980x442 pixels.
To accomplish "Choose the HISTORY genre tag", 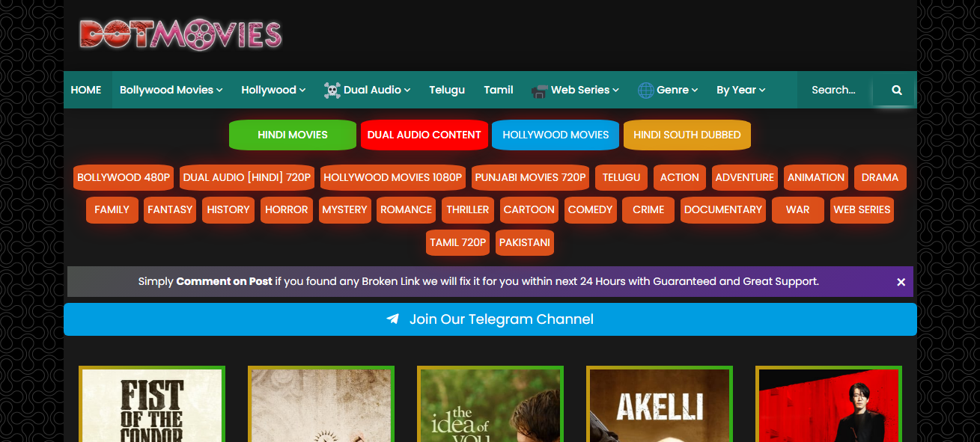I will (228, 210).
